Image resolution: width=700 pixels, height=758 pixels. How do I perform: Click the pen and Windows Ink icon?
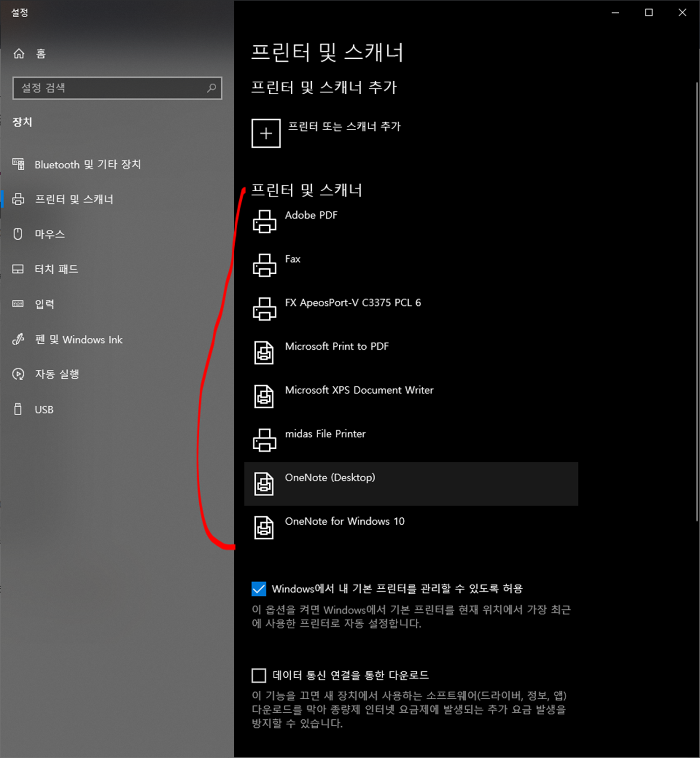[x=18, y=339]
